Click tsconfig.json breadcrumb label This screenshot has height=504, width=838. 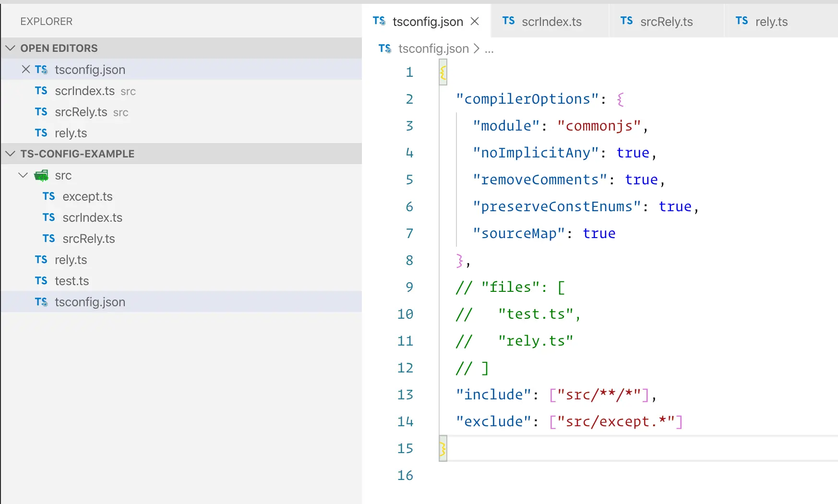pyautogui.click(x=433, y=48)
